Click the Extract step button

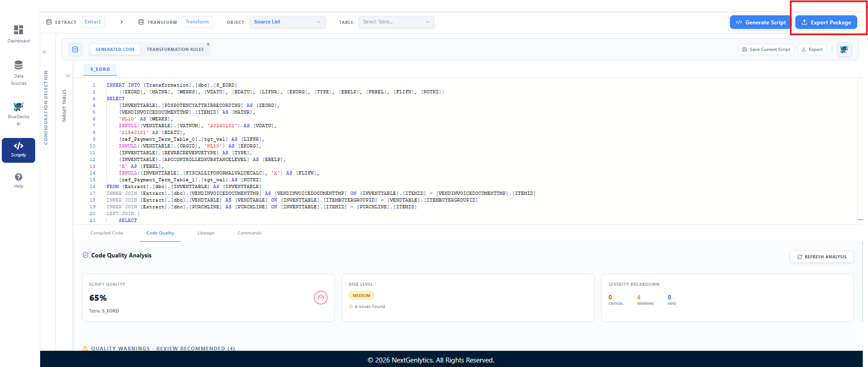point(92,22)
